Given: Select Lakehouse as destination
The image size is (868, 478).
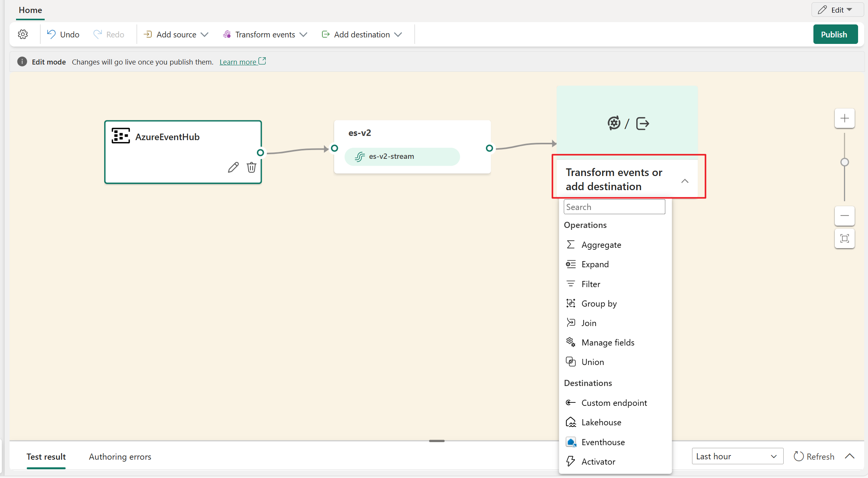Looking at the screenshot, I should pos(602,422).
